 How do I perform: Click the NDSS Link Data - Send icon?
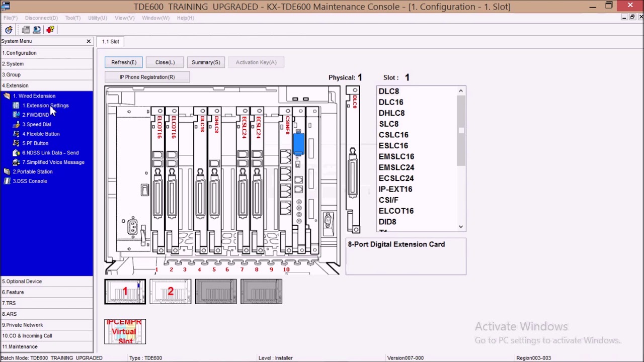click(x=16, y=153)
